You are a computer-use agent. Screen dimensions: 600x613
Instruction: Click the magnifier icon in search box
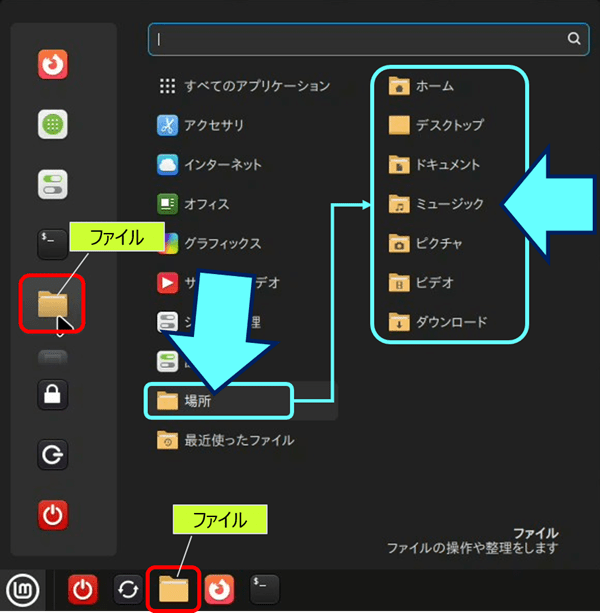574,38
